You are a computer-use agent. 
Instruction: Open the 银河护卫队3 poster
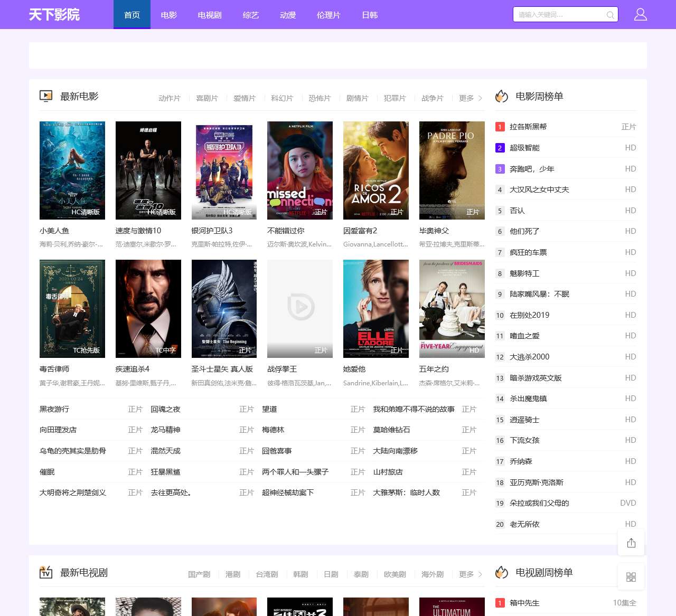tap(224, 170)
